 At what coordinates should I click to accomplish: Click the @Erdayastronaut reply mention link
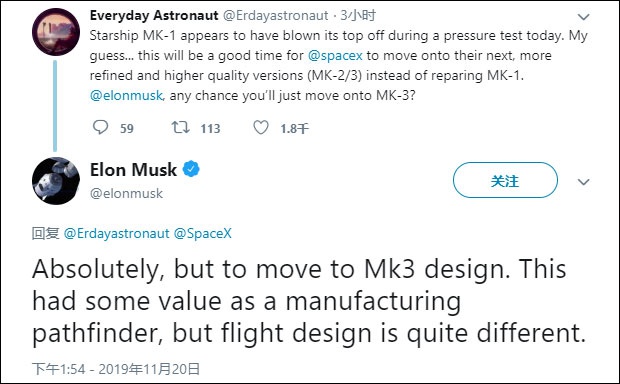tap(117, 233)
